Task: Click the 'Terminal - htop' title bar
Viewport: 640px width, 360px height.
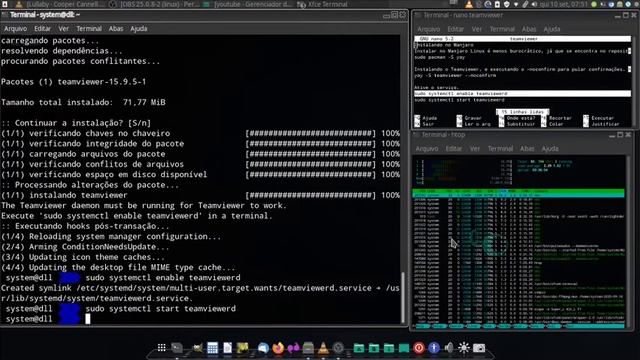Action: [522, 134]
